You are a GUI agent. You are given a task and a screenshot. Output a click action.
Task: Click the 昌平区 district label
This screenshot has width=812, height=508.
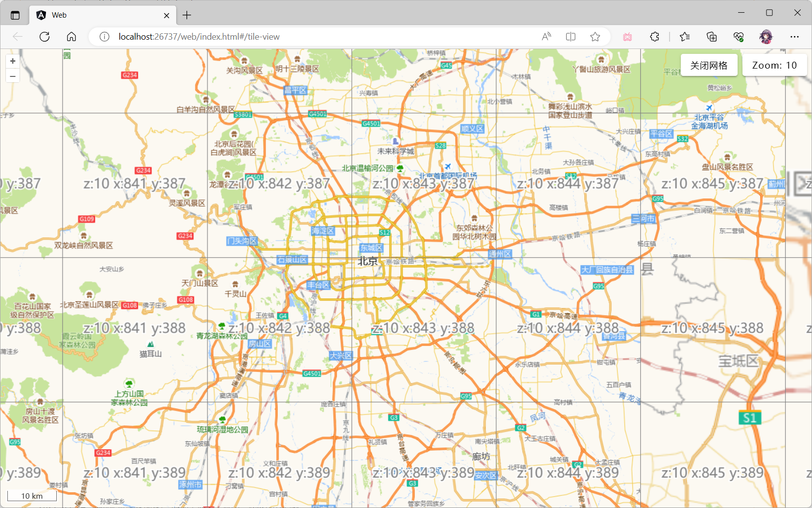point(296,90)
